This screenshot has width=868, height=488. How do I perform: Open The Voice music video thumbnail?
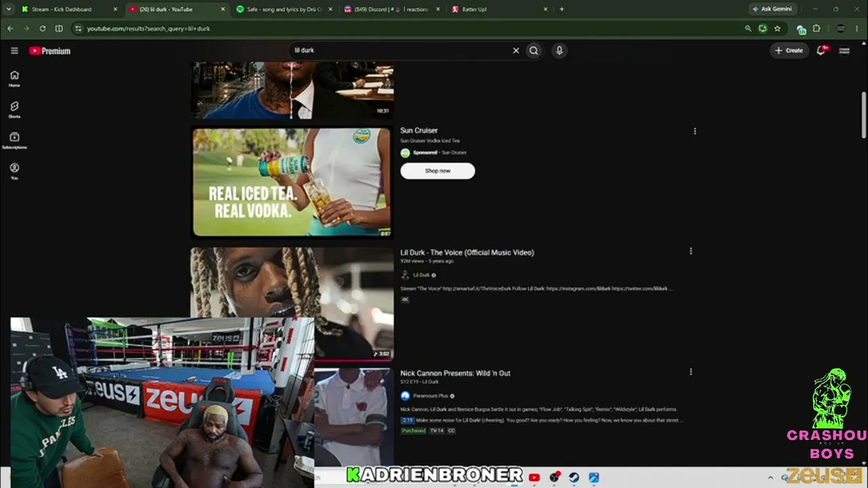[x=292, y=303]
